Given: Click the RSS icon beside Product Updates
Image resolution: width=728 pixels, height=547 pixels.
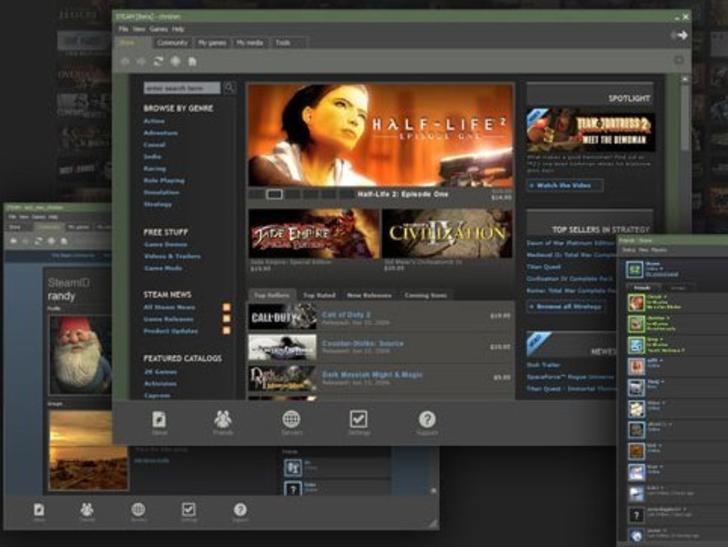Looking at the screenshot, I should [227, 331].
